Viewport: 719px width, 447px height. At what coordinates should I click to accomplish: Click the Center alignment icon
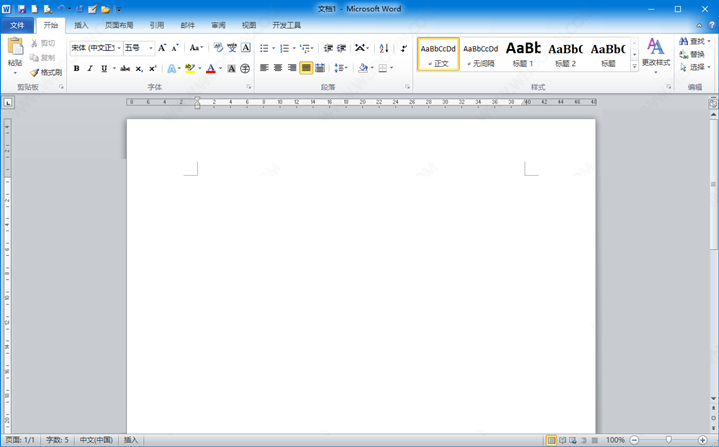click(x=278, y=68)
